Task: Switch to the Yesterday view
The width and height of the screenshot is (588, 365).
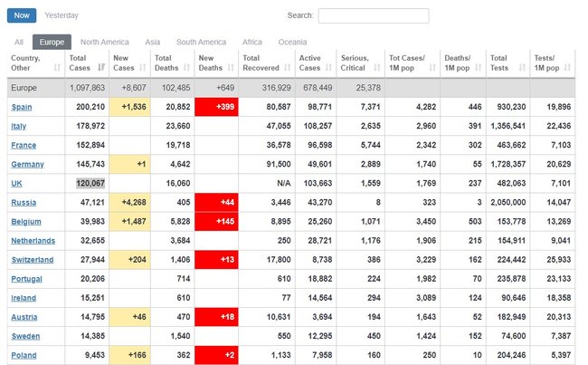Action: coord(62,15)
